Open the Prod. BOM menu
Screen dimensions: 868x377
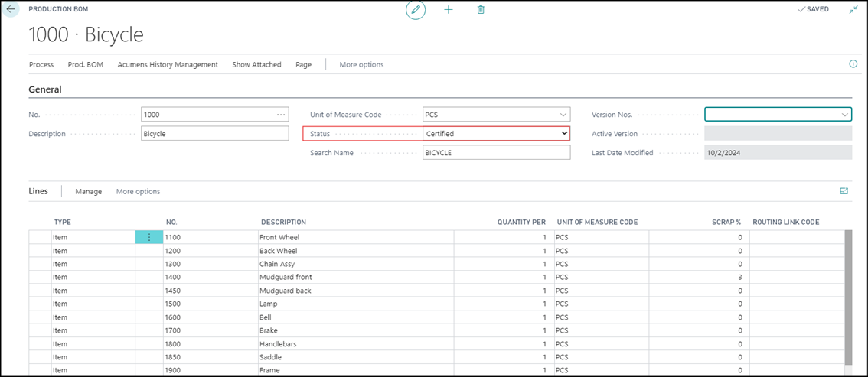pyautogui.click(x=86, y=65)
